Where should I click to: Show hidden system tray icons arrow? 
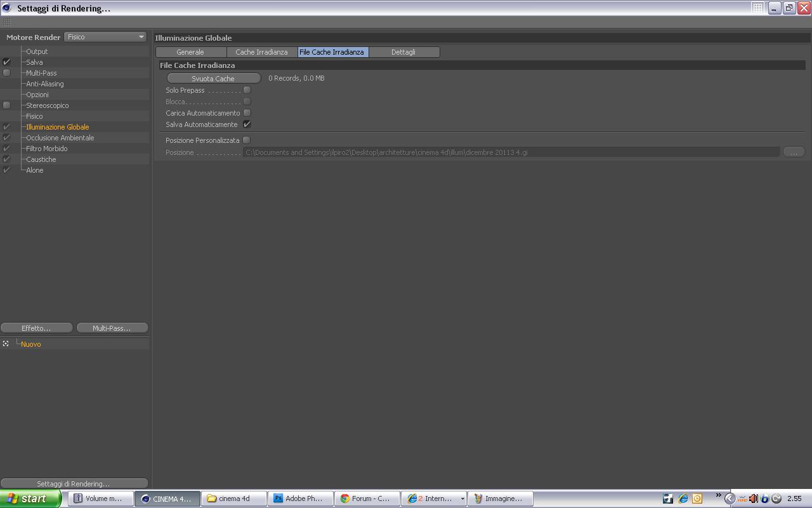pos(730,498)
